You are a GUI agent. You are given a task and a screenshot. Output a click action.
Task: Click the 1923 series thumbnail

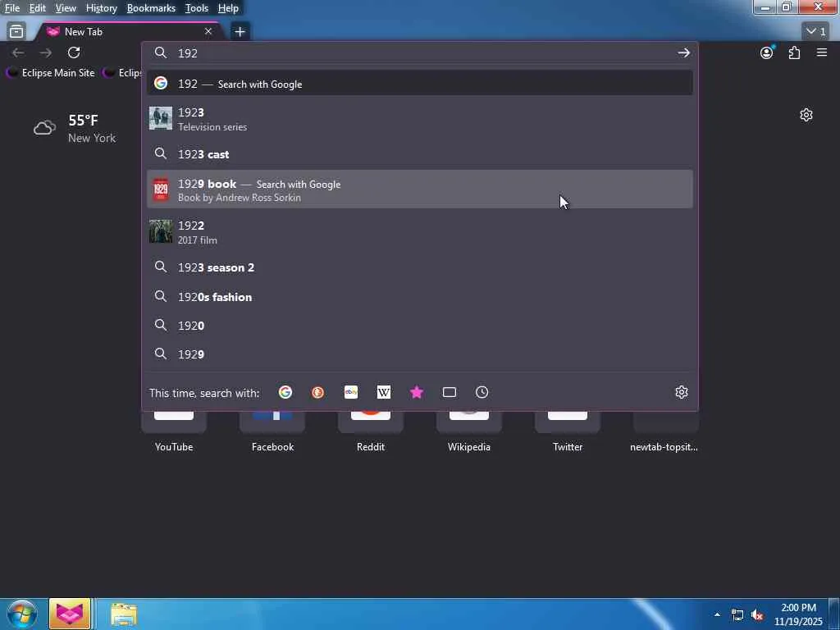click(x=161, y=118)
